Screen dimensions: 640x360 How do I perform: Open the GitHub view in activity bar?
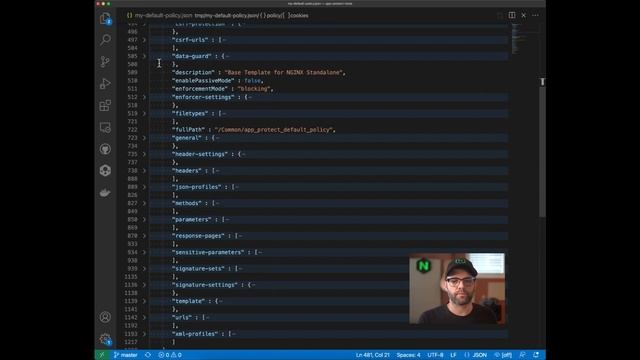point(105,149)
